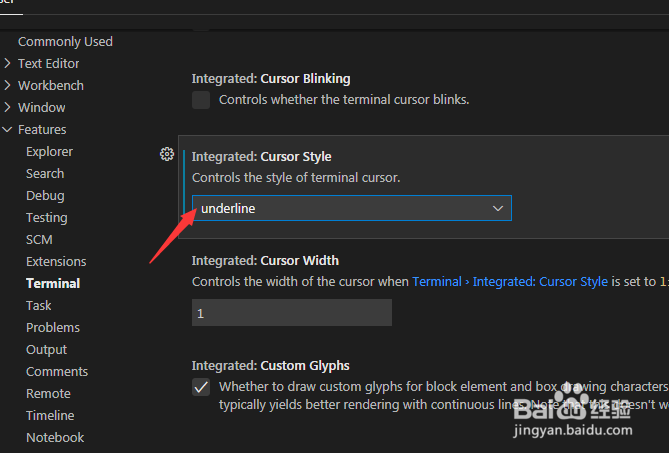Select the Debug settings category

45,195
